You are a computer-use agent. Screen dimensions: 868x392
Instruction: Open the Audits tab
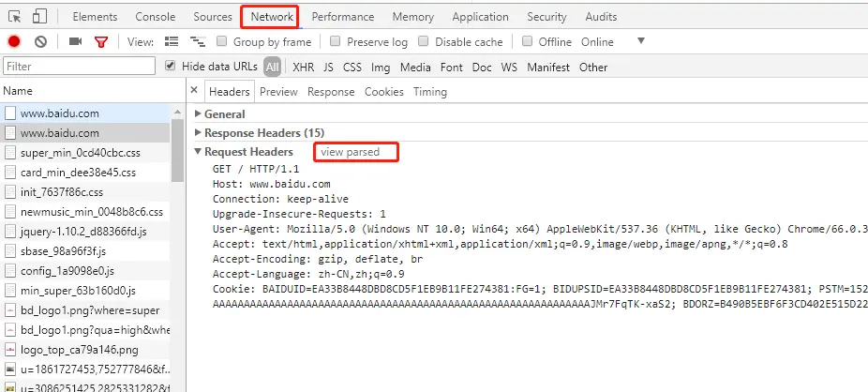point(601,17)
